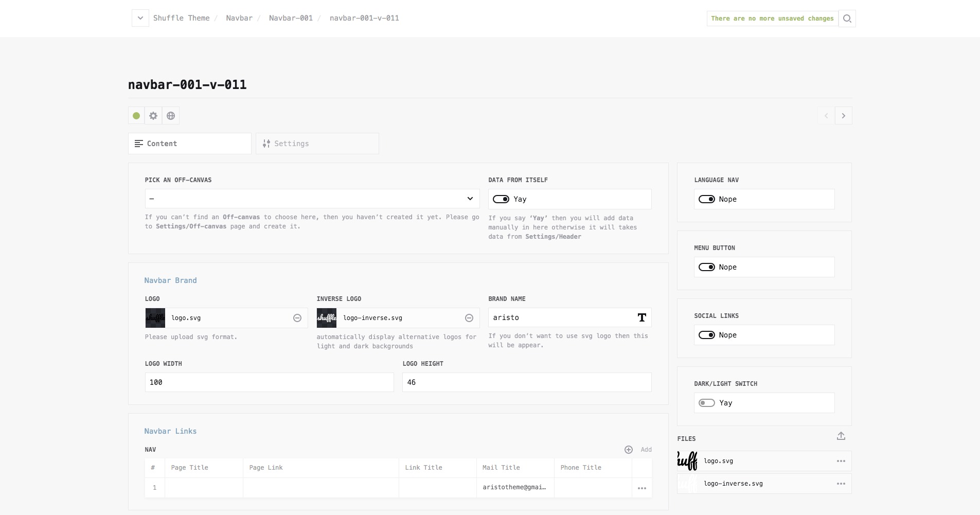Remove the logo-inverse.svg from Inverse Logo
980x515 pixels.
tap(469, 318)
